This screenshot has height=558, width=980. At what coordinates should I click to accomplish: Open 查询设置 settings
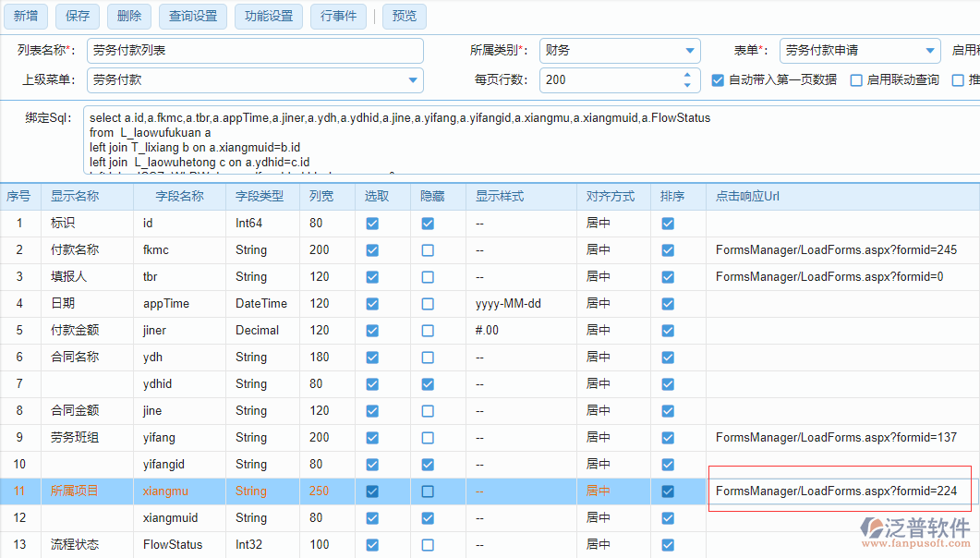[192, 16]
